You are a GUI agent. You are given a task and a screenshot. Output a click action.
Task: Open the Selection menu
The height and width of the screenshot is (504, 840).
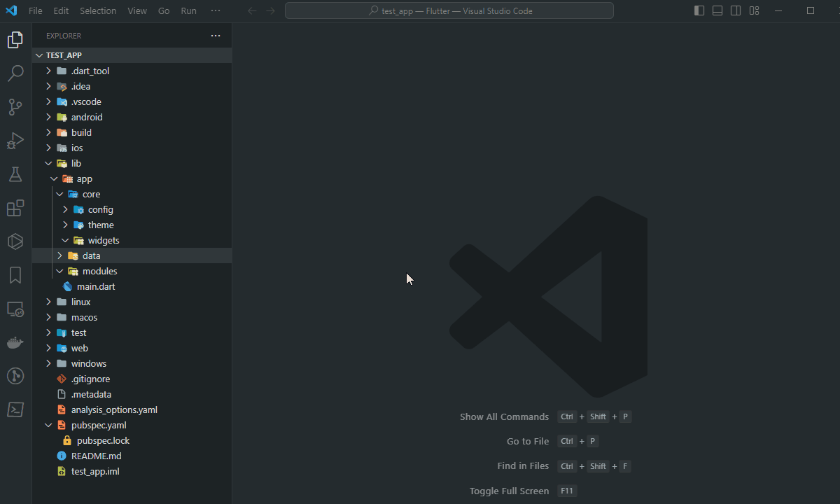coord(98,10)
